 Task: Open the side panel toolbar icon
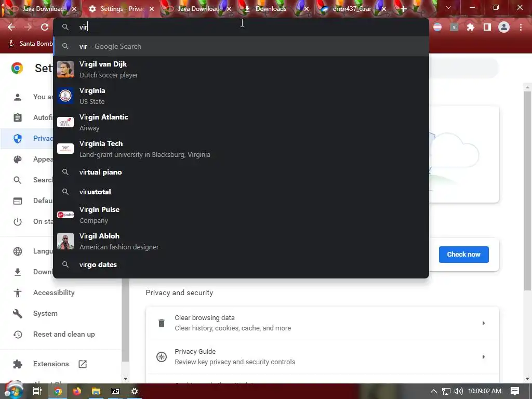[x=487, y=27]
